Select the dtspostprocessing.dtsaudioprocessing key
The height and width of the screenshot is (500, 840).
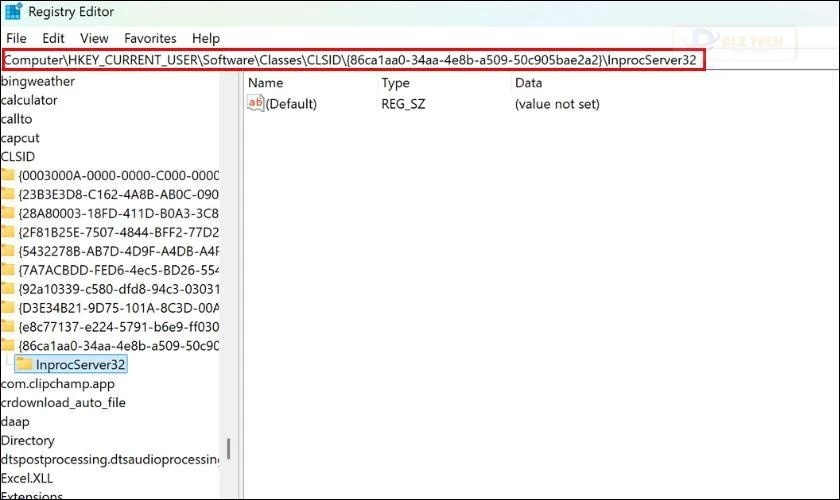point(110,460)
